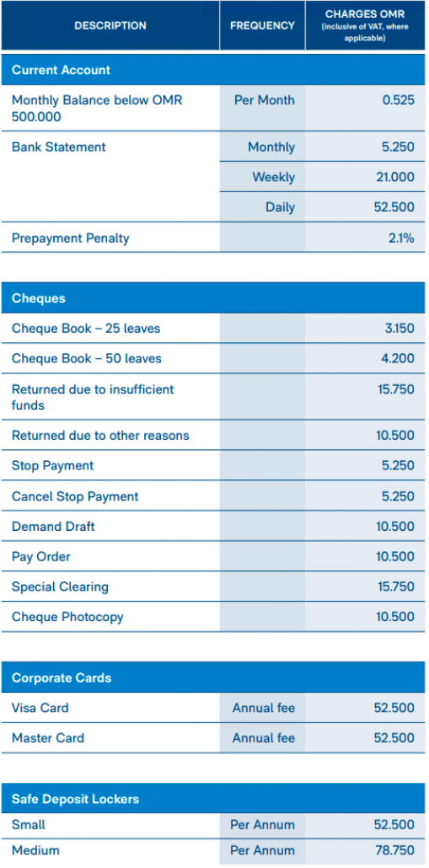Click the CHARGES OMR column header
The width and height of the screenshot is (429, 868).
point(365,25)
